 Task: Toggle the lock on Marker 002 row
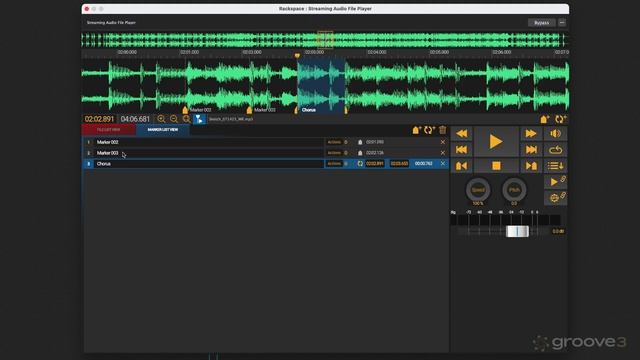360,142
